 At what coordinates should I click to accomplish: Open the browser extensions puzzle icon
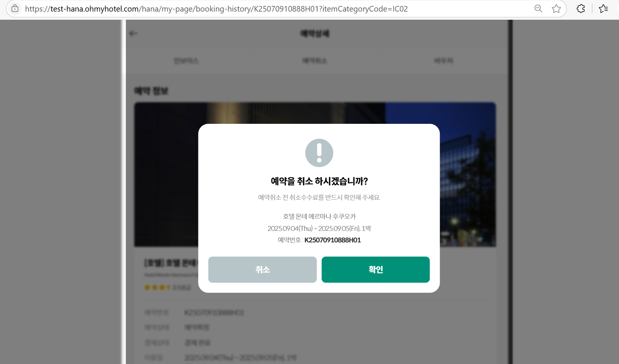(x=581, y=9)
